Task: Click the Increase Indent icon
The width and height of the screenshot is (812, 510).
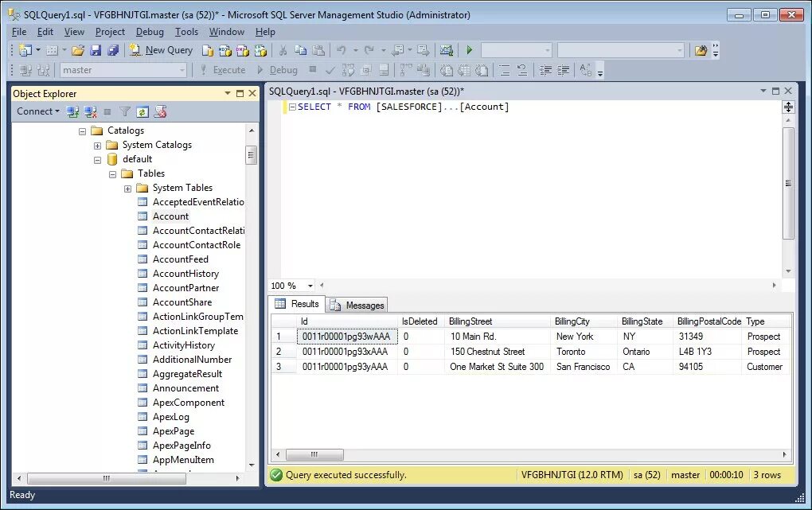Action: pos(563,70)
